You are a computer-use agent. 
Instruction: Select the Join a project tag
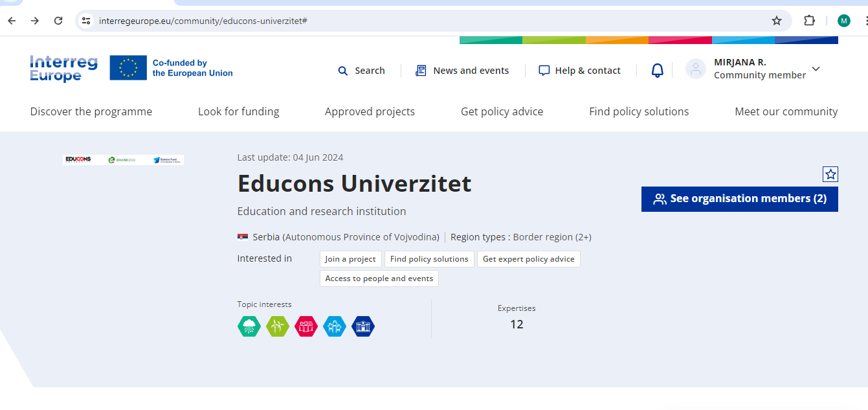(350, 259)
